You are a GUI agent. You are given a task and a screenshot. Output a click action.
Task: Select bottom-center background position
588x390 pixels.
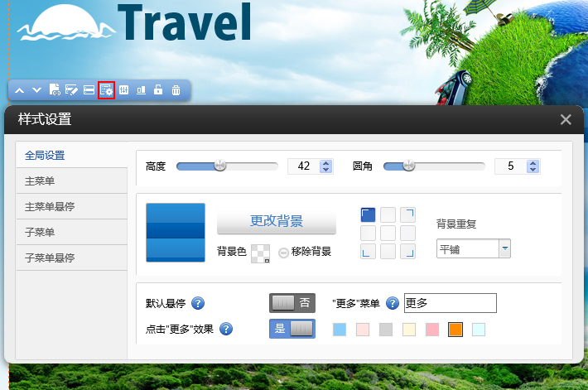[388, 251]
